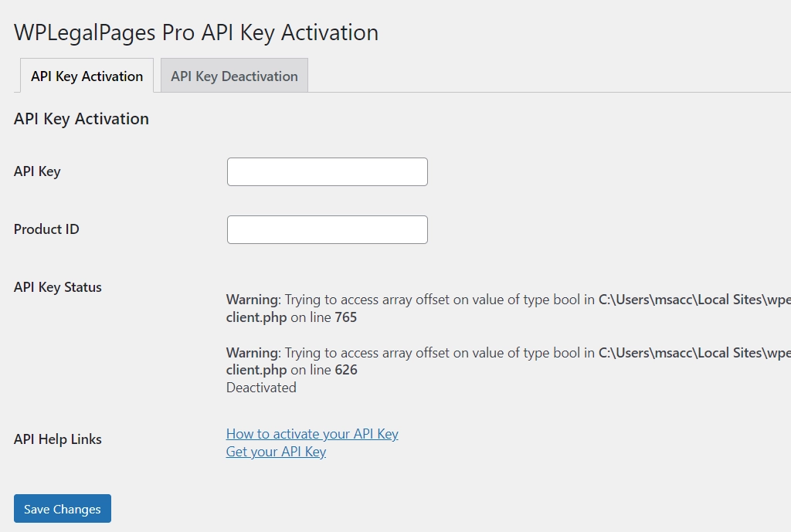Screen dimensions: 791x532
Task: Open the deactivation tab for the API key
Action: (x=234, y=76)
